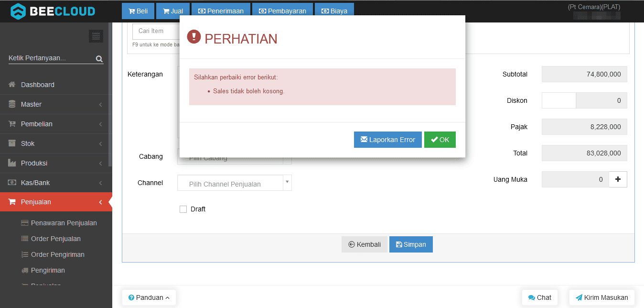Go to Pengiriman with truck icon

click(x=47, y=270)
